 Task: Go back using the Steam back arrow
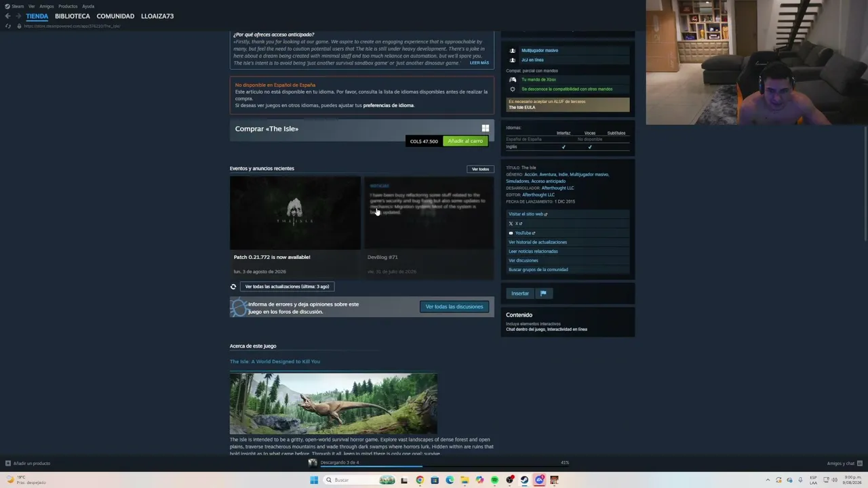coord(7,16)
